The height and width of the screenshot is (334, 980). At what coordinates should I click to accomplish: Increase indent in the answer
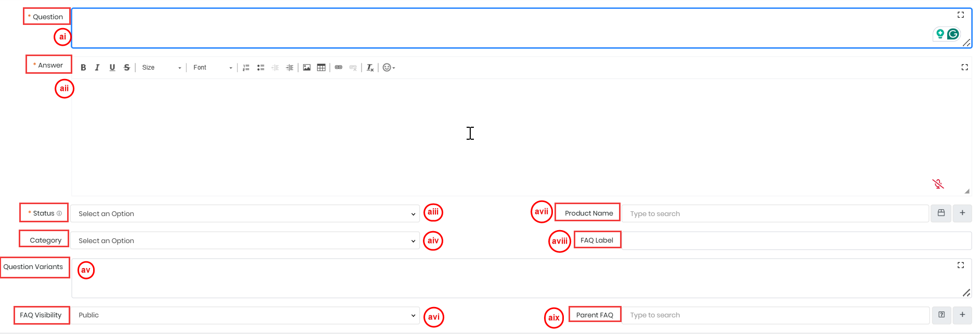click(290, 68)
